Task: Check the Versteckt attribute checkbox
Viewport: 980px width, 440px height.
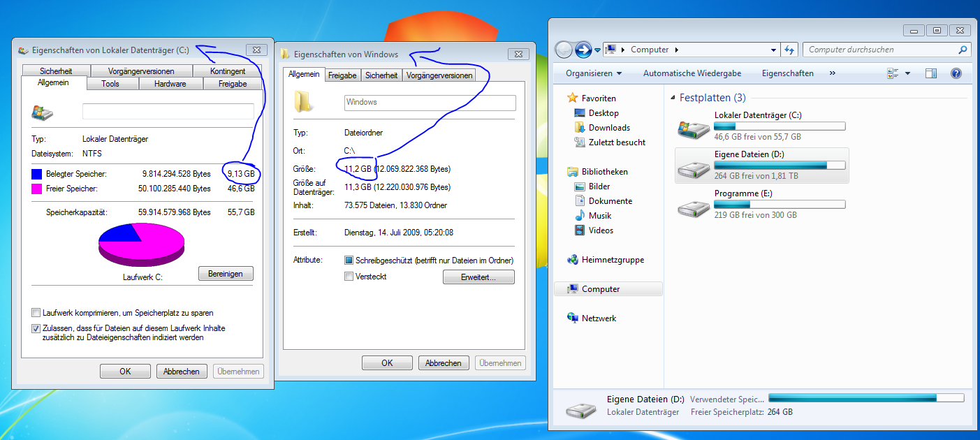Action: [x=349, y=277]
